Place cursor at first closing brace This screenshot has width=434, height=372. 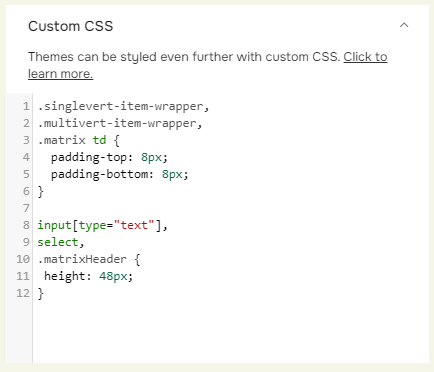(40, 191)
